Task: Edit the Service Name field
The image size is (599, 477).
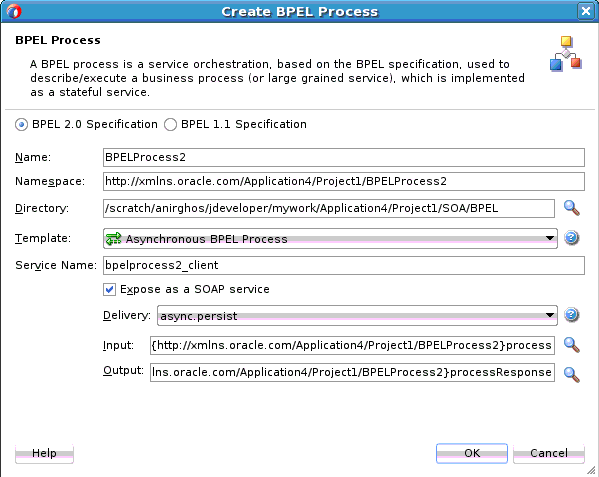Action: pos(344,265)
